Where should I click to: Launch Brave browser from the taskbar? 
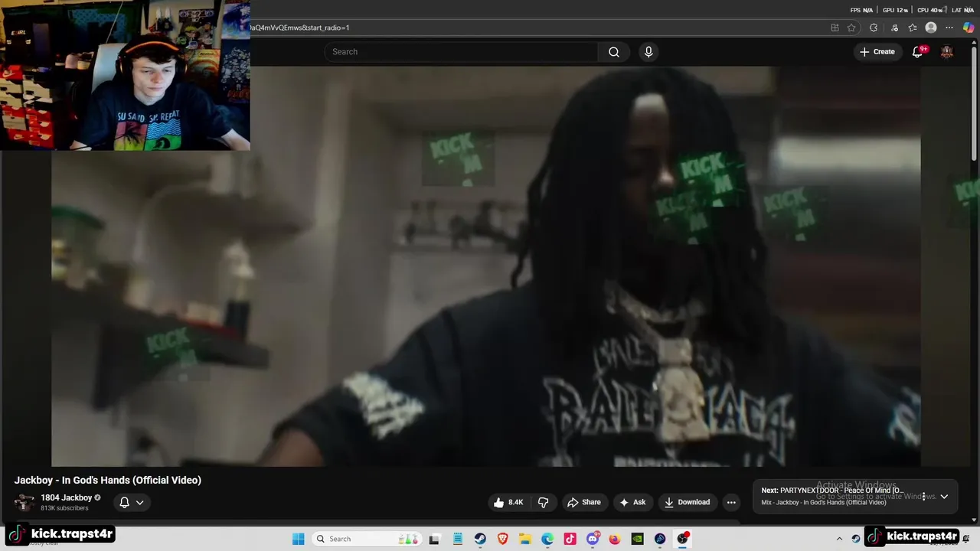point(502,539)
